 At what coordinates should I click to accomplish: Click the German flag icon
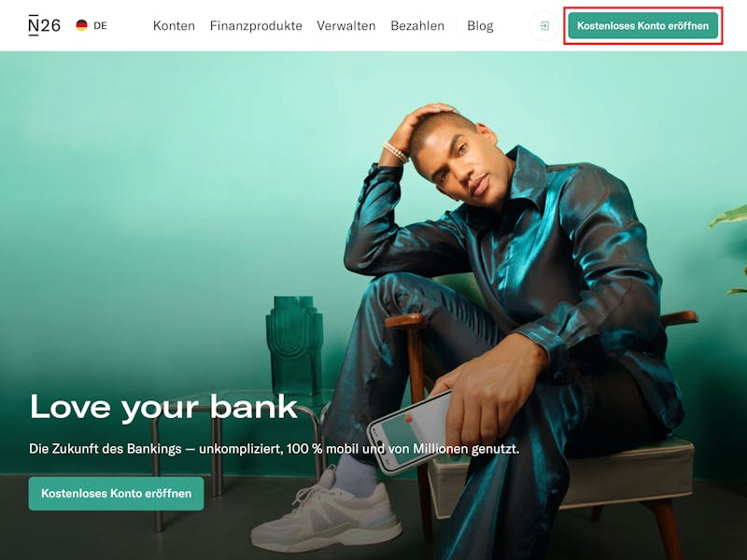[82, 25]
